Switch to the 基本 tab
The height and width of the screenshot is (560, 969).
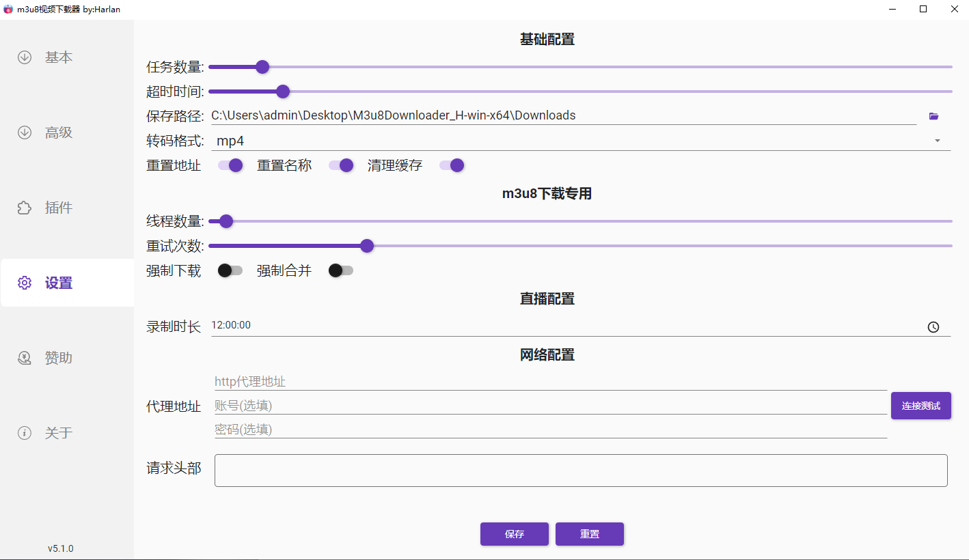67,57
